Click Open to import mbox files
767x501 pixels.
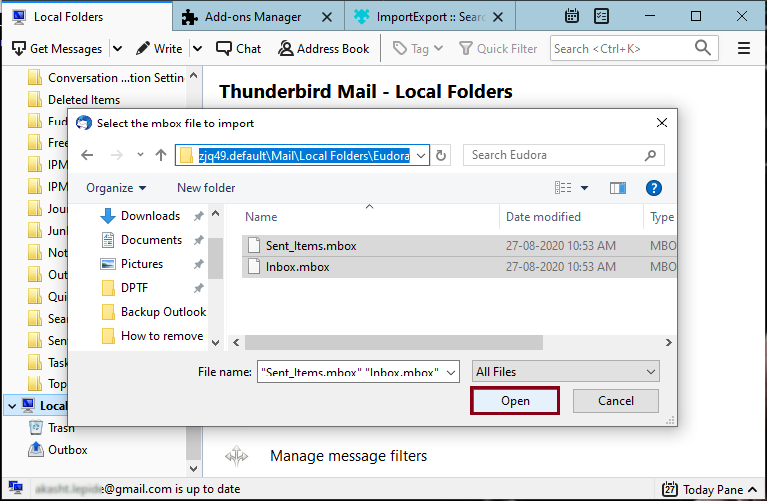point(515,401)
